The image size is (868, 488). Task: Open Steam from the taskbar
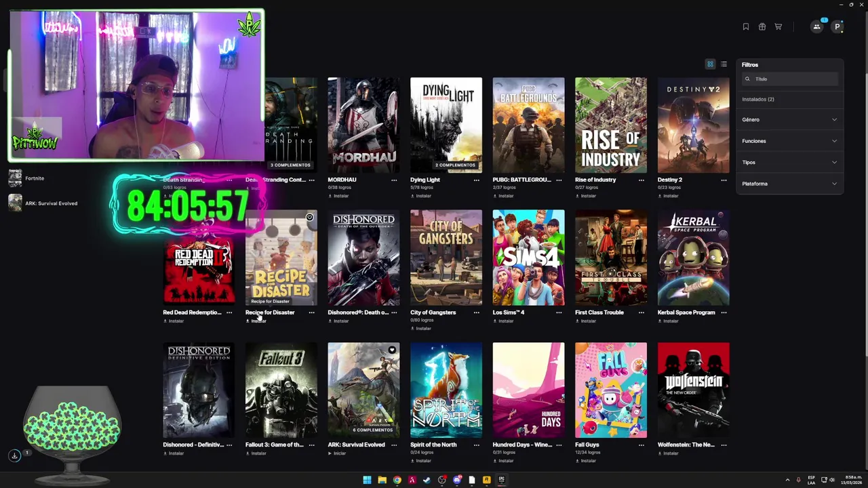427,480
